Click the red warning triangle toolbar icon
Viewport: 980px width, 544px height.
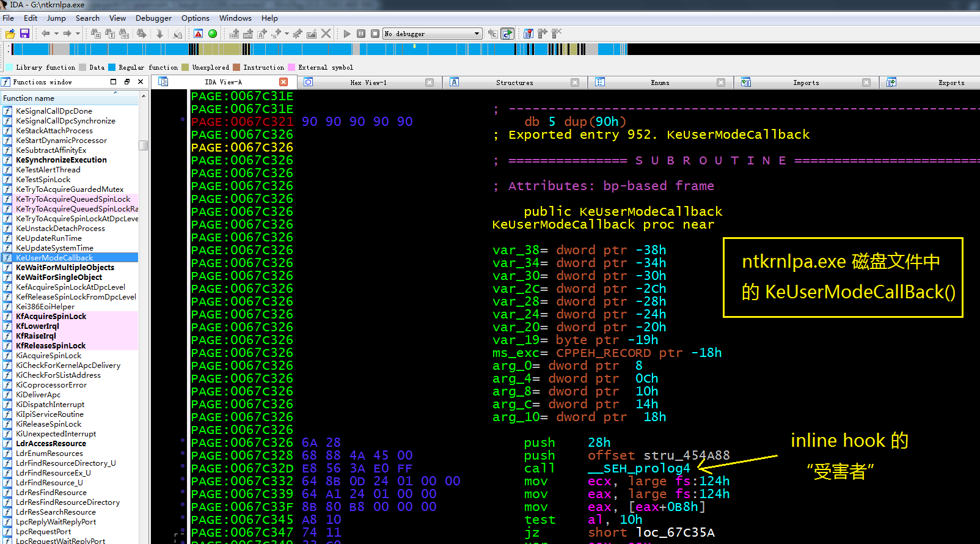[x=199, y=34]
